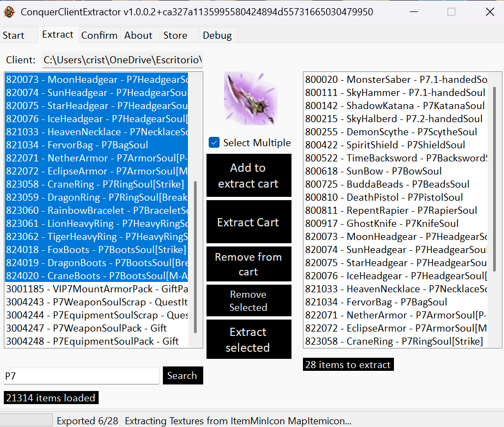504x427 pixels.
Task: Select 824019 DragonBoots in the left list
Action: 96,263
